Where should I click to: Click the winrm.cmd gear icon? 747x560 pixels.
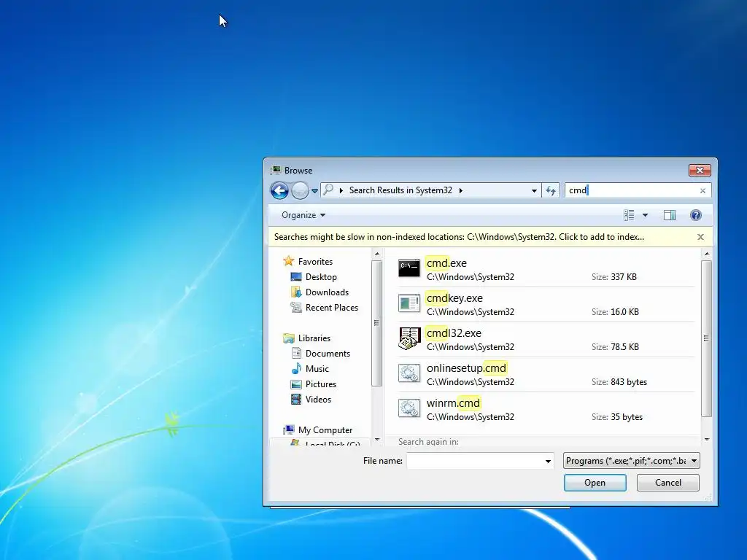click(409, 408)
